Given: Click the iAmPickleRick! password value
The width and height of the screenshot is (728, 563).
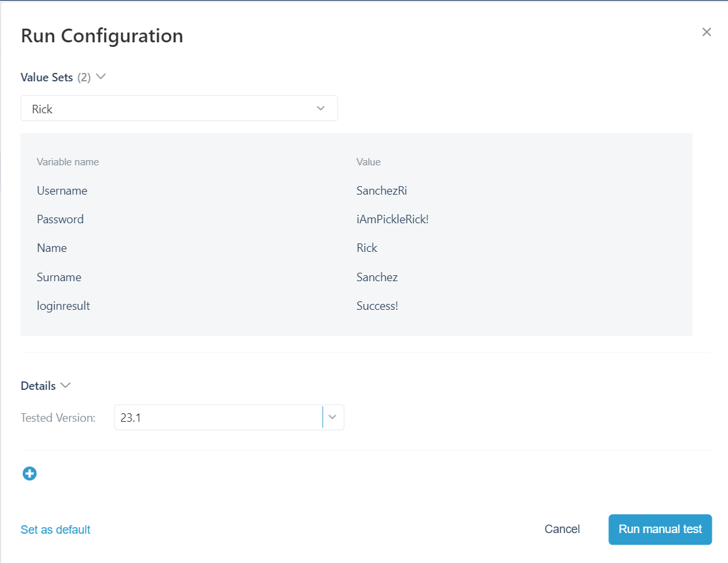Looking at the screenshot, I should [x=392, y=219].
